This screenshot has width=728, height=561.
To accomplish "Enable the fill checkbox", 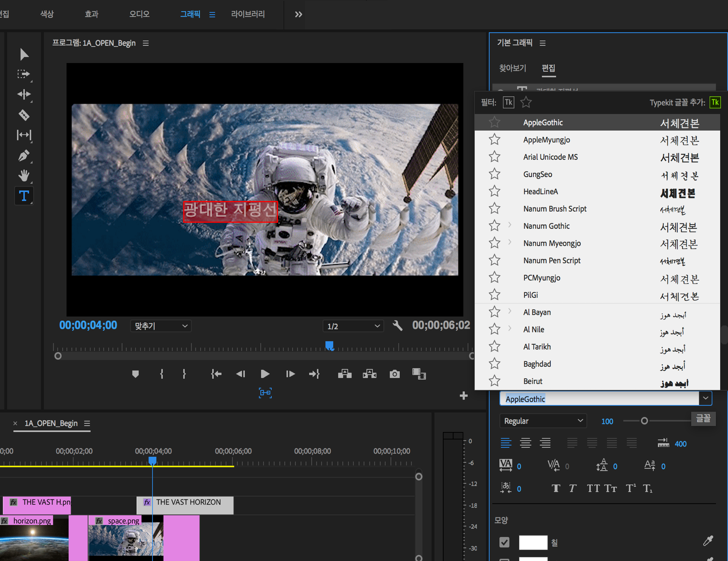I will (x=504, y=542).
